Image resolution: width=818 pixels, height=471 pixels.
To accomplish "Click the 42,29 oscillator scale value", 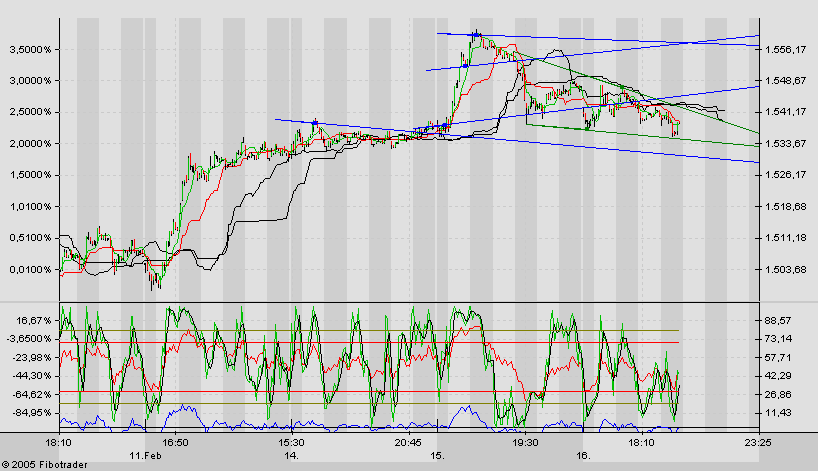I will pos(778,376).
